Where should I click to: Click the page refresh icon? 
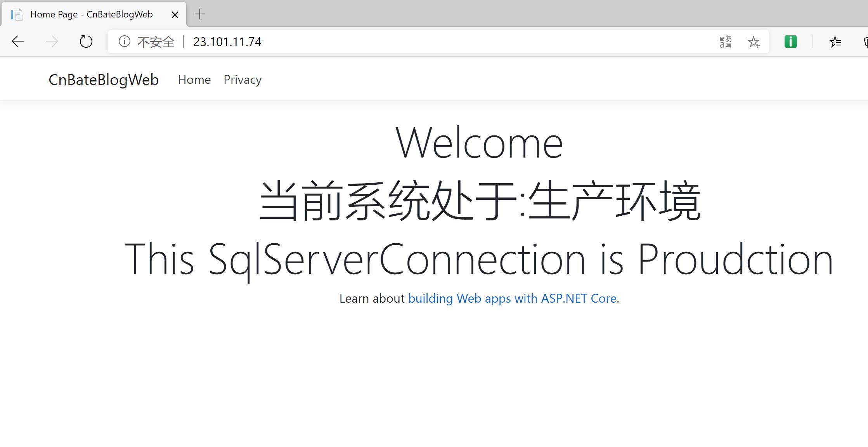point(85,41)
